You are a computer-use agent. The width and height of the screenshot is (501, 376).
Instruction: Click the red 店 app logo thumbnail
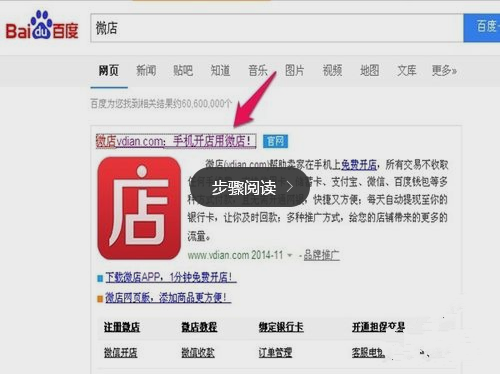(x=139, y=208)
